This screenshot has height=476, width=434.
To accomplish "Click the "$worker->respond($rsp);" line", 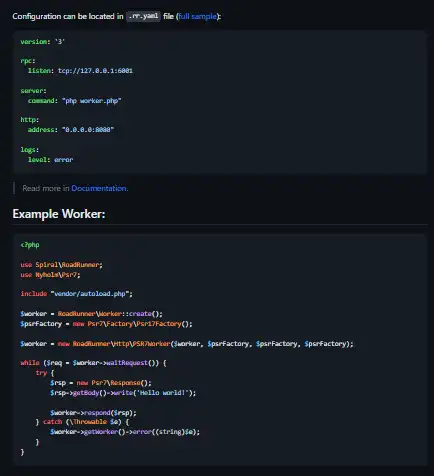I will (x=93, y=413).
